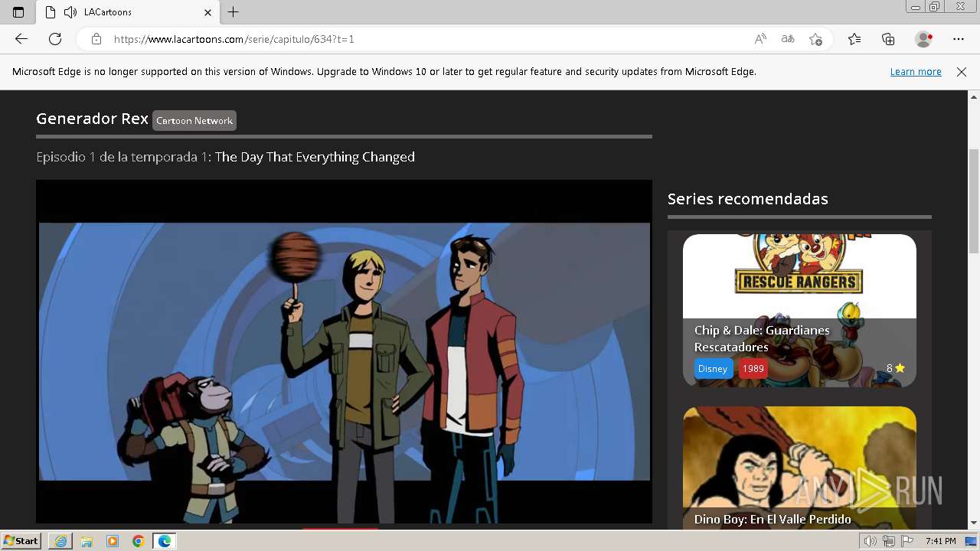Open tab actions menu

(18, 12)
